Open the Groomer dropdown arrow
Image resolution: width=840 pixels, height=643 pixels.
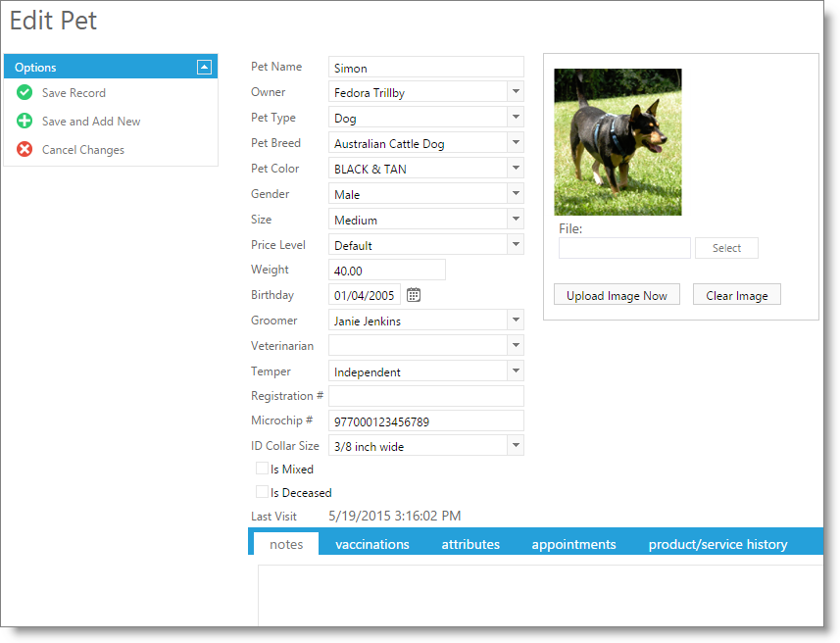point(516,320)
